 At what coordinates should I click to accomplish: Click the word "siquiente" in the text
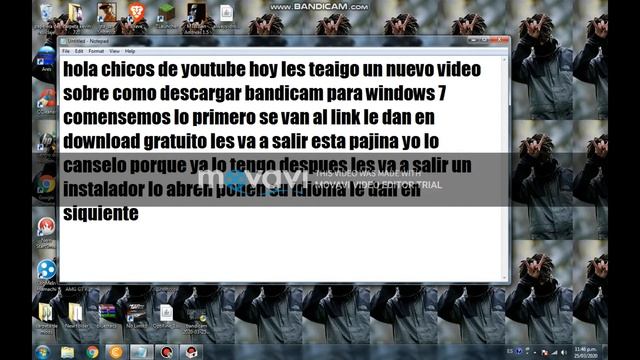pos(101,214)
